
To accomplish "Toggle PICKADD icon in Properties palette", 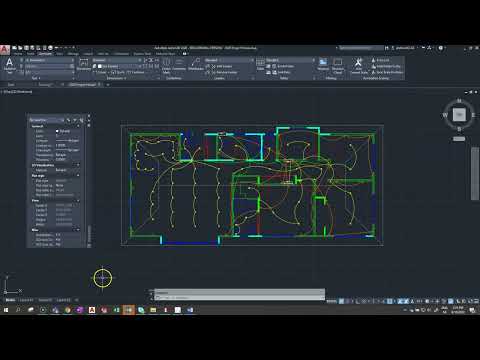I will pyautogui.click(x=69, y=120).
